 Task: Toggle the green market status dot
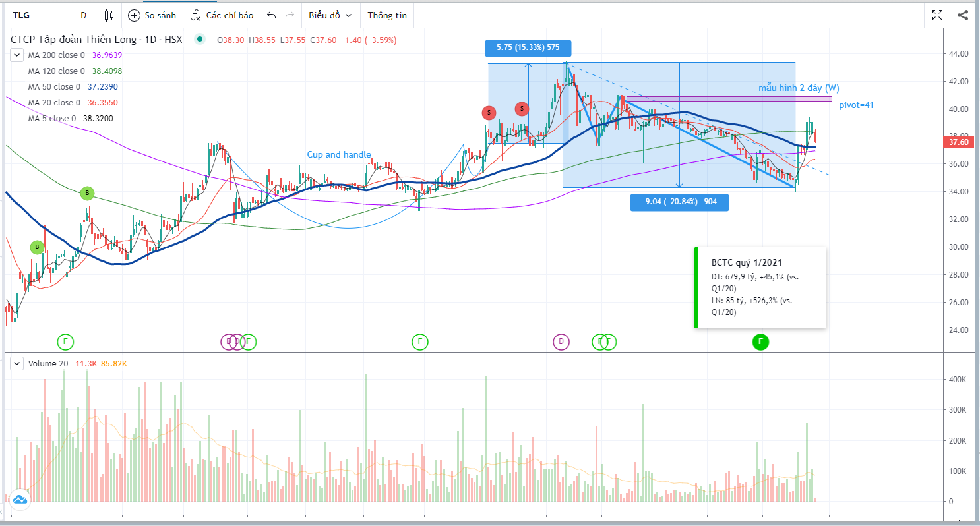[200, 40]
